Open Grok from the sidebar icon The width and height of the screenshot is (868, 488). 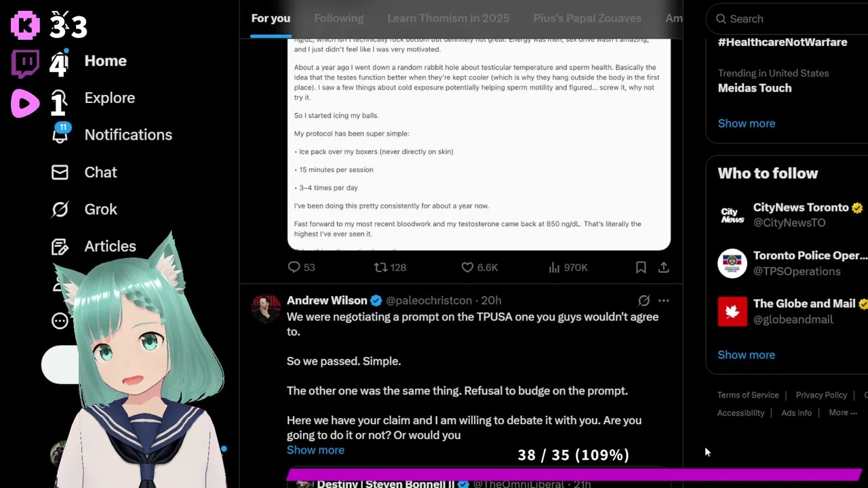coord(60,209)
